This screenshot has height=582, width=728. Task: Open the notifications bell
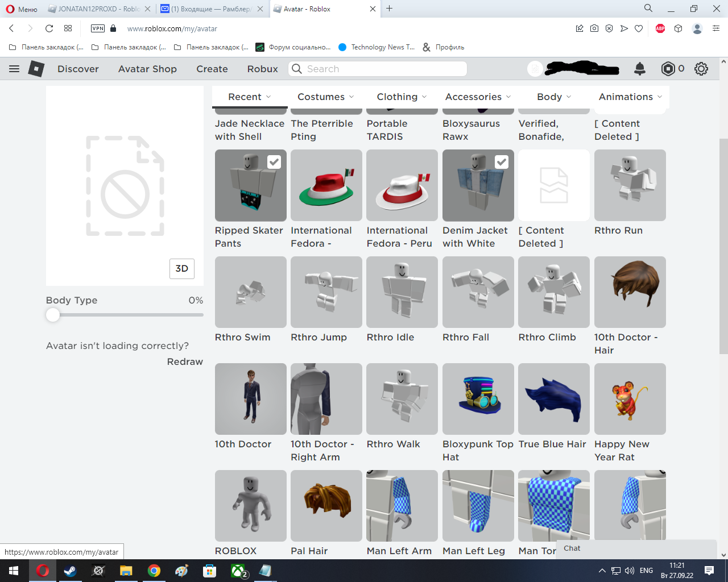pos(640,69)
